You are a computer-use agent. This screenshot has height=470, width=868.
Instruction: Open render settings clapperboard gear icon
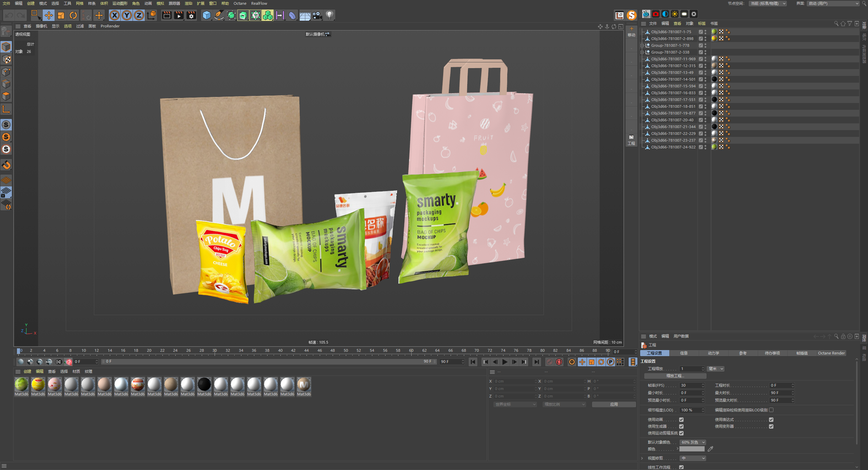point(191,15)
